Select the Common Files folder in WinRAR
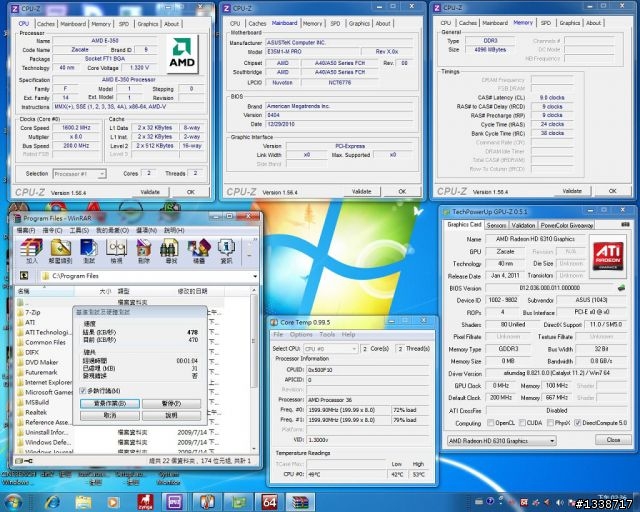640x512 pixels. coord(45,342)
